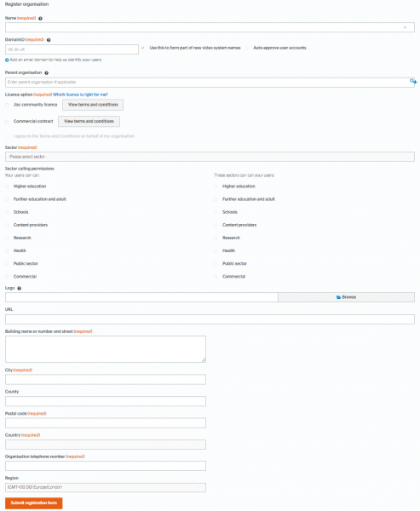This screenshot has height=511, width=420.
Task: Click the search icon in Parent organisation field
Action: click(413, 81)
